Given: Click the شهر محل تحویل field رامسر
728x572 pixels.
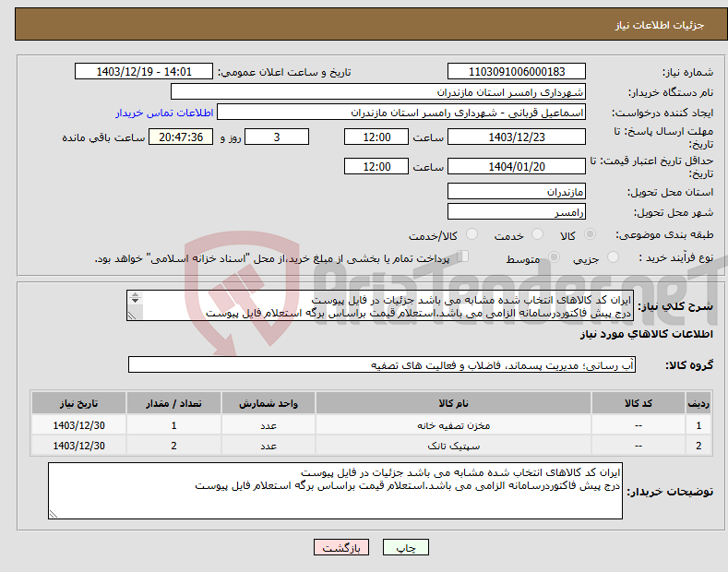Looking at the screenshot, I should coord(517,211).
